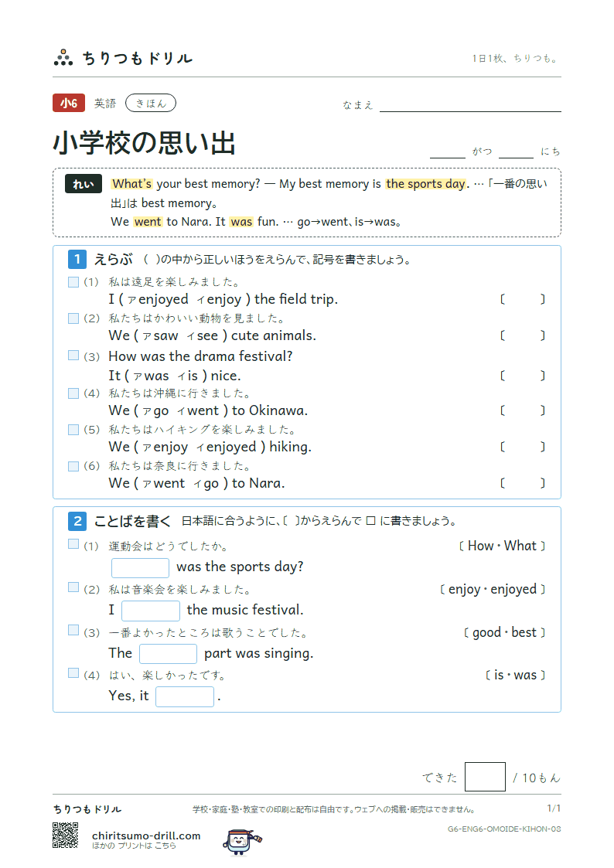The height and width of the screenshot is (868, 614).
Task: Click the きほん level pill
Action: coord(151,103)
